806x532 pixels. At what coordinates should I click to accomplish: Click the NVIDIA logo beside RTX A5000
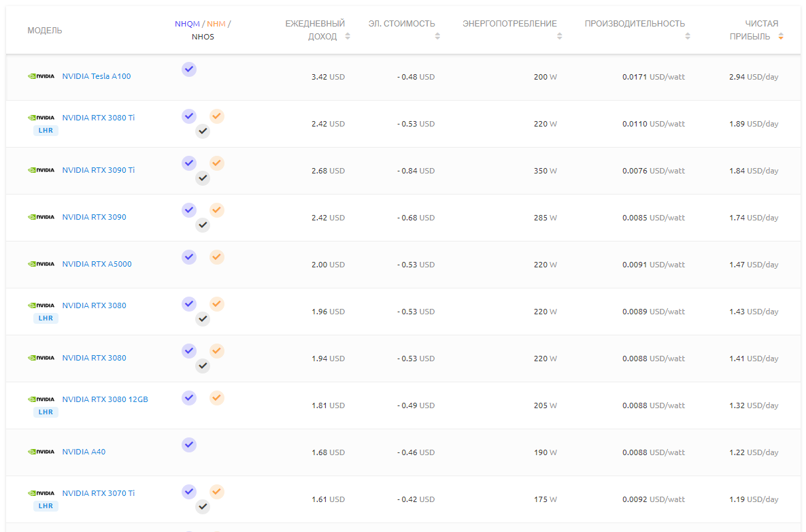click(41, 264)
